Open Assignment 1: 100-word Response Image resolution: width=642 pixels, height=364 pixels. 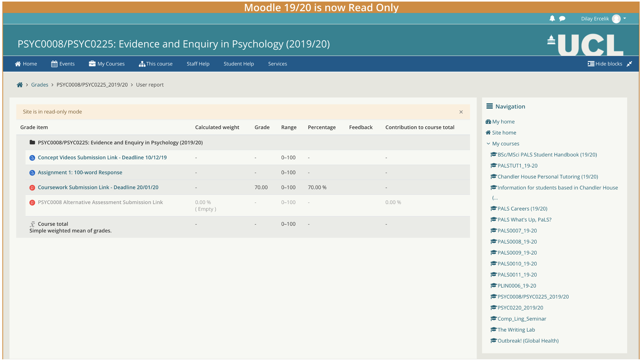click(x=80, y=172)
